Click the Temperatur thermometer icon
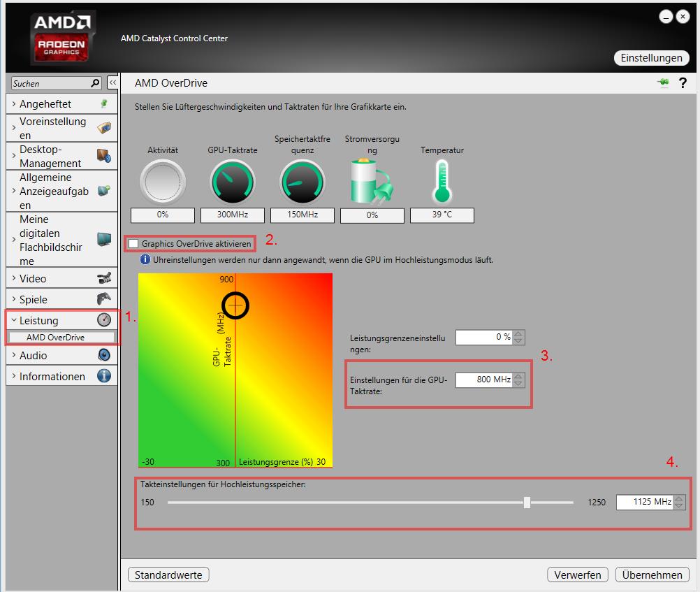 [442, 182]
